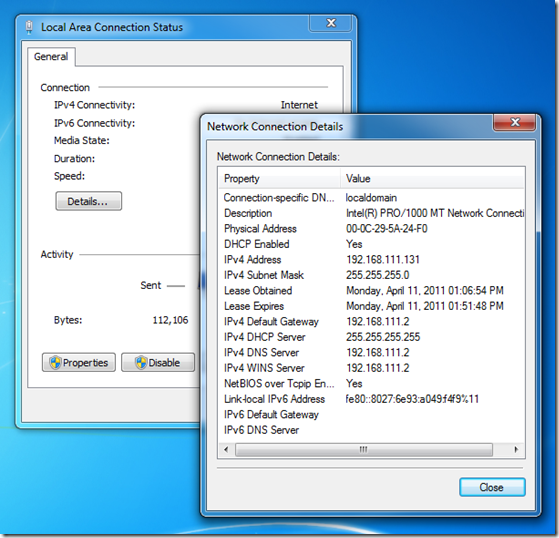Disable the local area connection
559x538 pixels.
158,363
